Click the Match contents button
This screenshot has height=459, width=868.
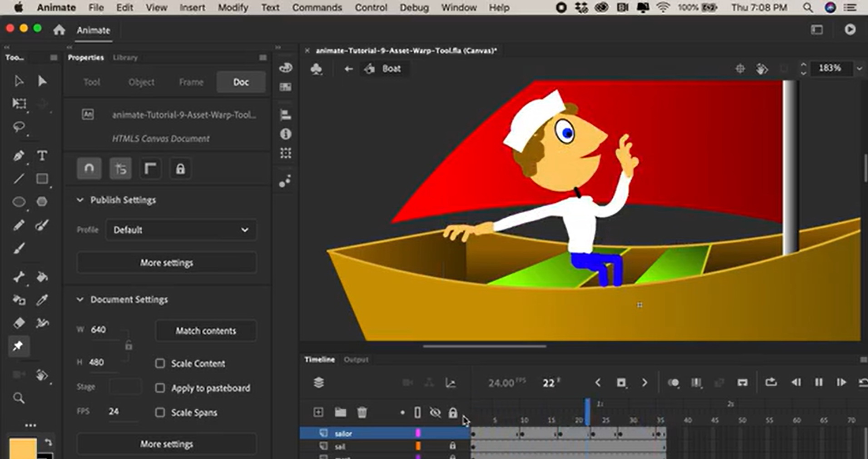(206, 331)
